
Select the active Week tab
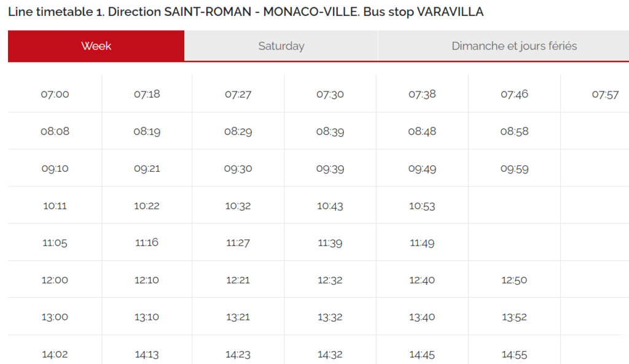pos(96,45)
